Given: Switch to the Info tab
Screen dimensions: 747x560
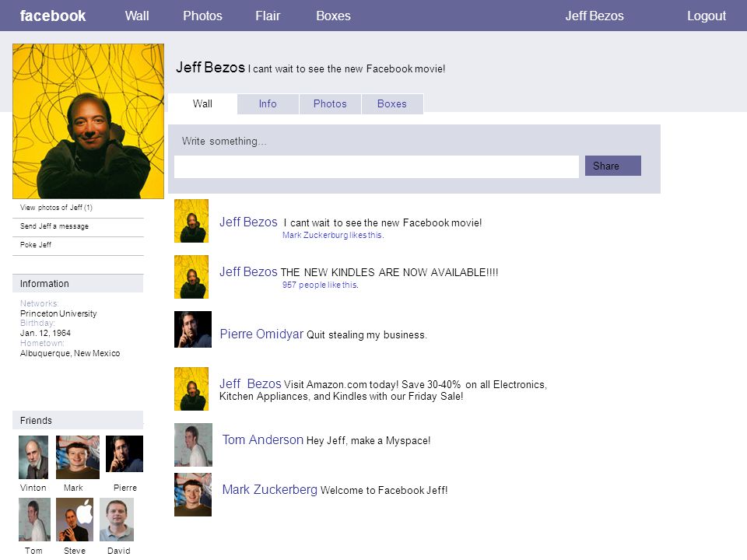Looking at the screenshot, I should [x=268, y=103].
